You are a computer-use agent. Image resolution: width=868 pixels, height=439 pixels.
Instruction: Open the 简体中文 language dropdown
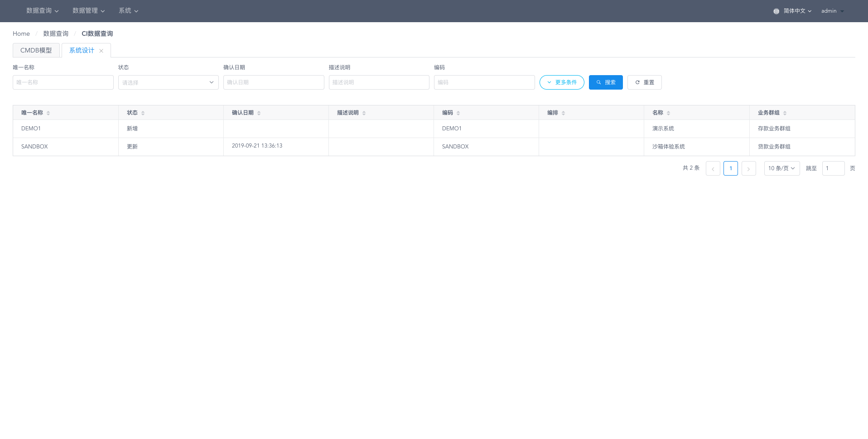pyautogui.click(x=797, y=11)
